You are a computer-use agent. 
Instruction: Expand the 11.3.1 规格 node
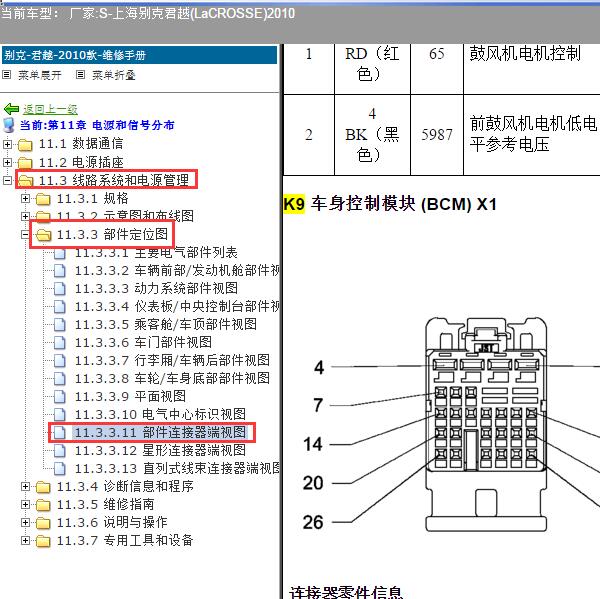(25, 198)
